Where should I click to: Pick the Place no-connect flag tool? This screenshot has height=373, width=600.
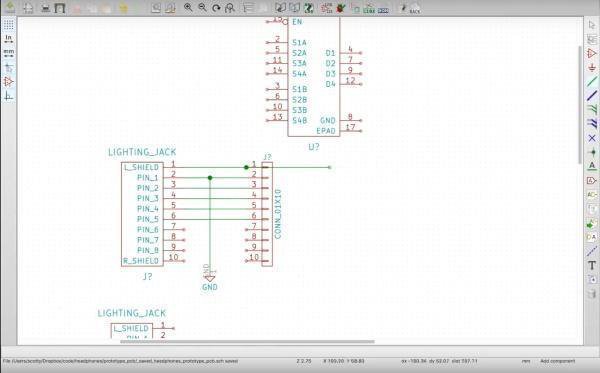pos(592,138)
